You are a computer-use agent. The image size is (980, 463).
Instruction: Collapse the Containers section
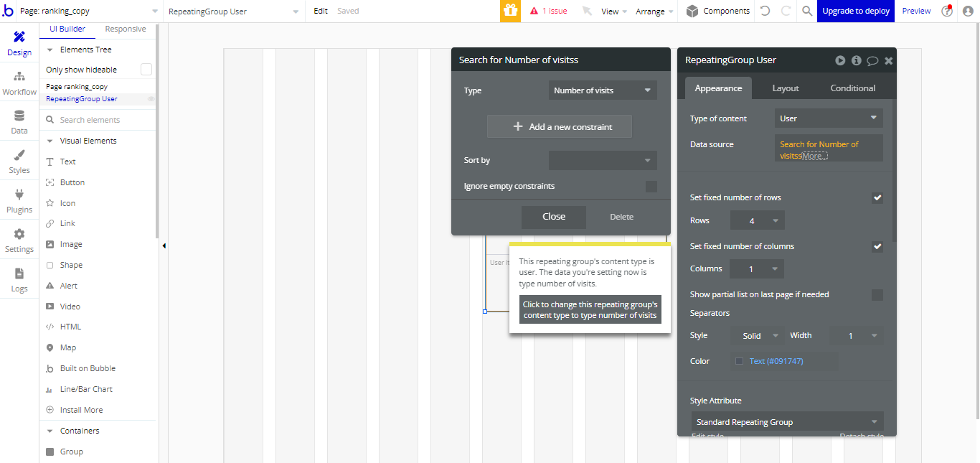(x=50, y=431)
